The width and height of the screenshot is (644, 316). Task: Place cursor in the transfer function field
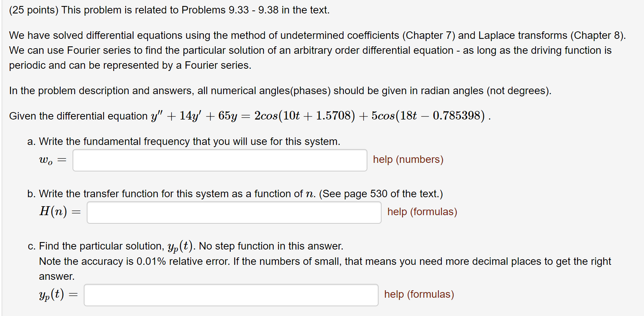coord(234,212)
